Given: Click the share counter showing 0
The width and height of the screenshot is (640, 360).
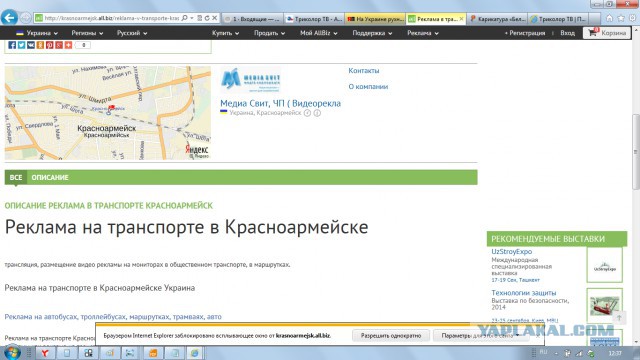Looking at the screenshot, I should [x=83, y=45].
